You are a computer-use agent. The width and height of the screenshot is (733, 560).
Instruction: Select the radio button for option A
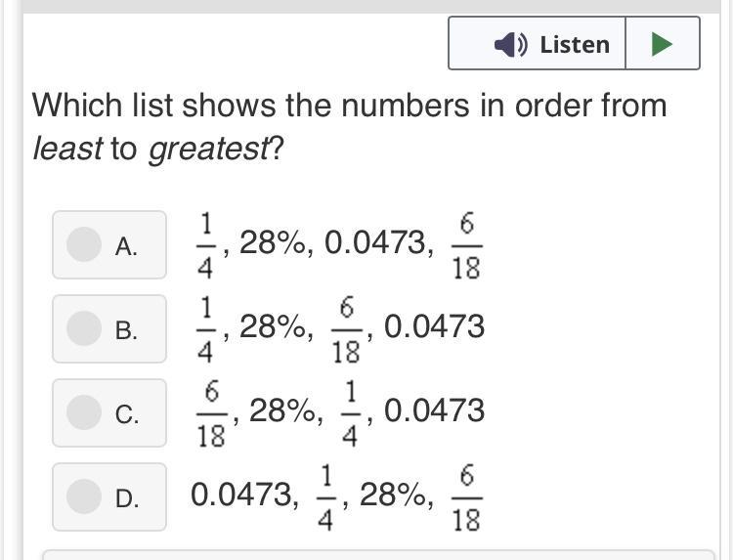pos(84,244)
